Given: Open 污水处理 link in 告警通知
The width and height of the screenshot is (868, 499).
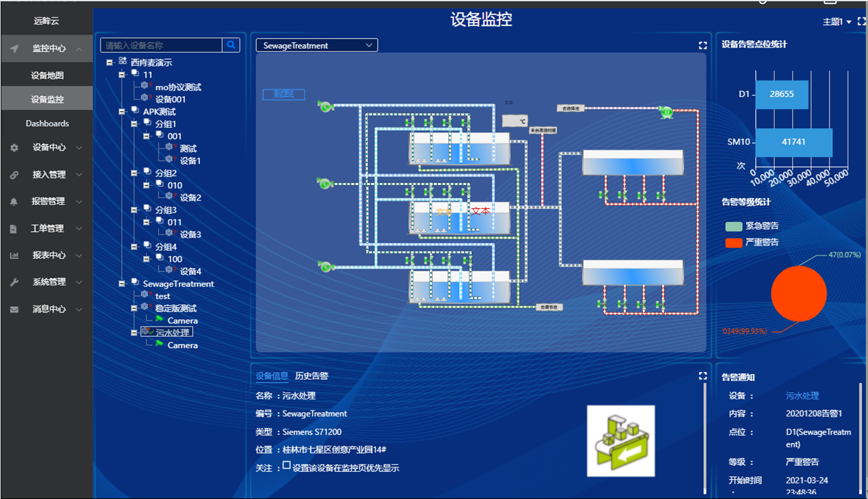Looking at the screenshot, I should (x=802, y=395).
